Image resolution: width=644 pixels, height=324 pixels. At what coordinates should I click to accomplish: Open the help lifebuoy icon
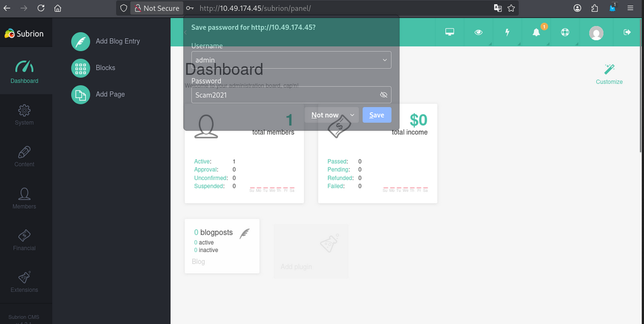tap(565, 33)
